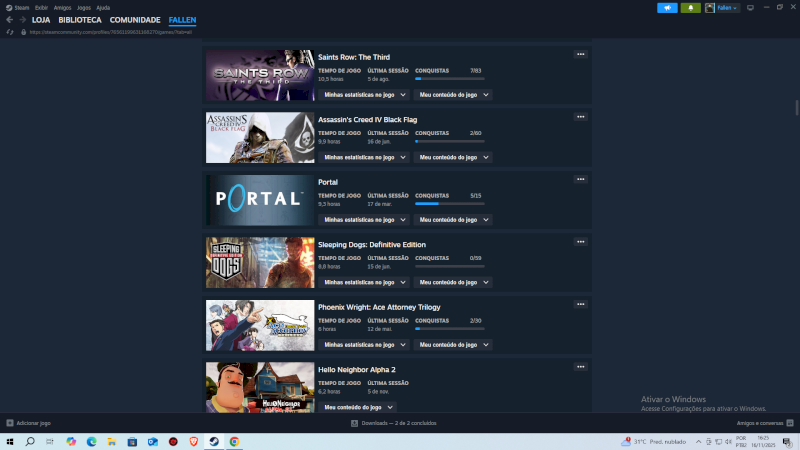
Task: Launch Microsoft Edge from the taskbar
Action: tap(91, 442)
